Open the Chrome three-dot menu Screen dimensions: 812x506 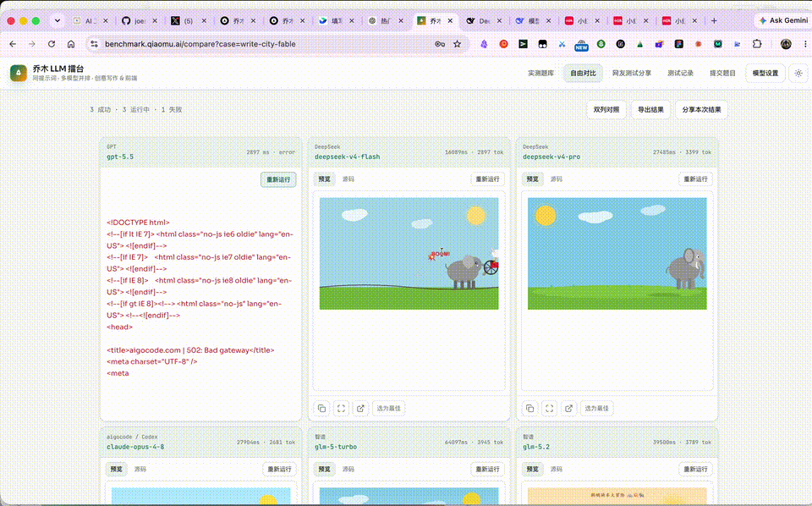(804, 44)
